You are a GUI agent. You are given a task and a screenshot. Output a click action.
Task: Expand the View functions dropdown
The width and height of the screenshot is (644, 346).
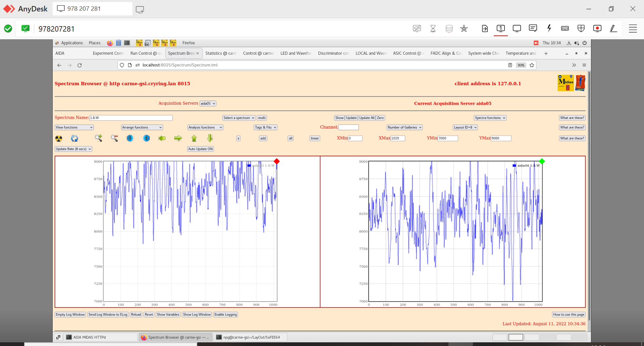[74, 128]
